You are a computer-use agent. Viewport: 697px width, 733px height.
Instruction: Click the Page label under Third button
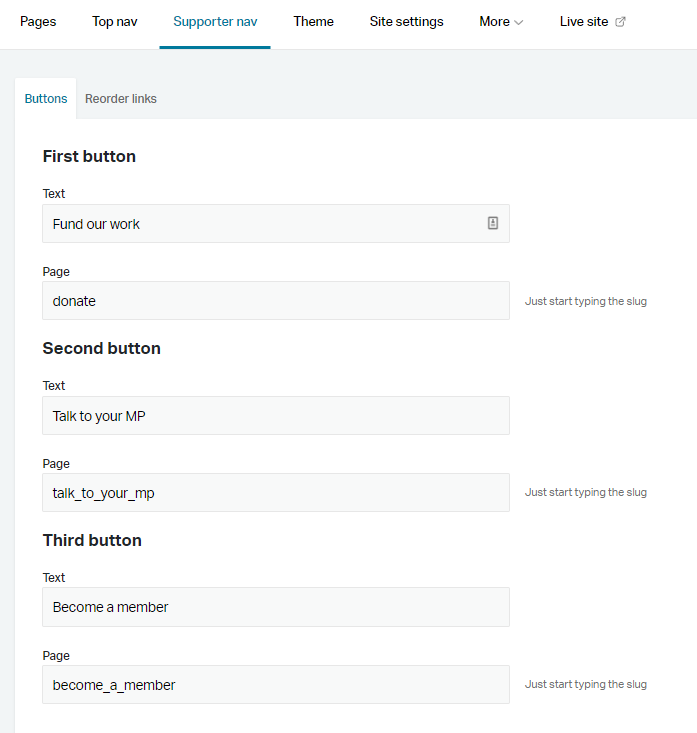coord(56,656)
